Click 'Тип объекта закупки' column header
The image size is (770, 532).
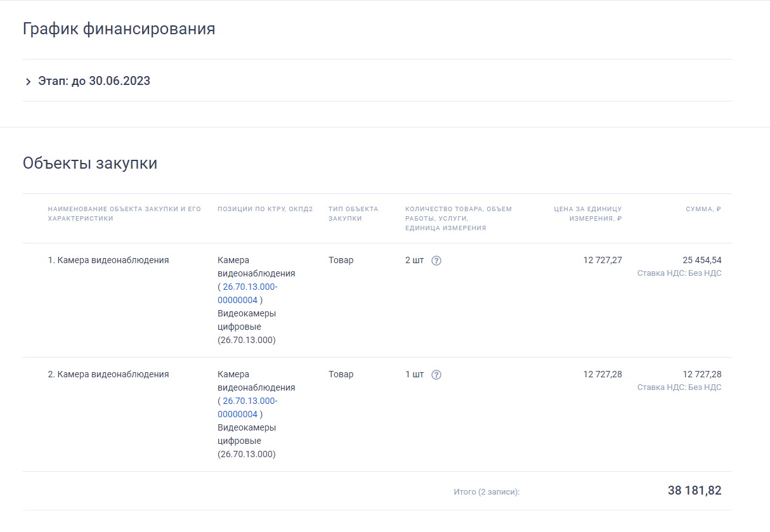353,214
